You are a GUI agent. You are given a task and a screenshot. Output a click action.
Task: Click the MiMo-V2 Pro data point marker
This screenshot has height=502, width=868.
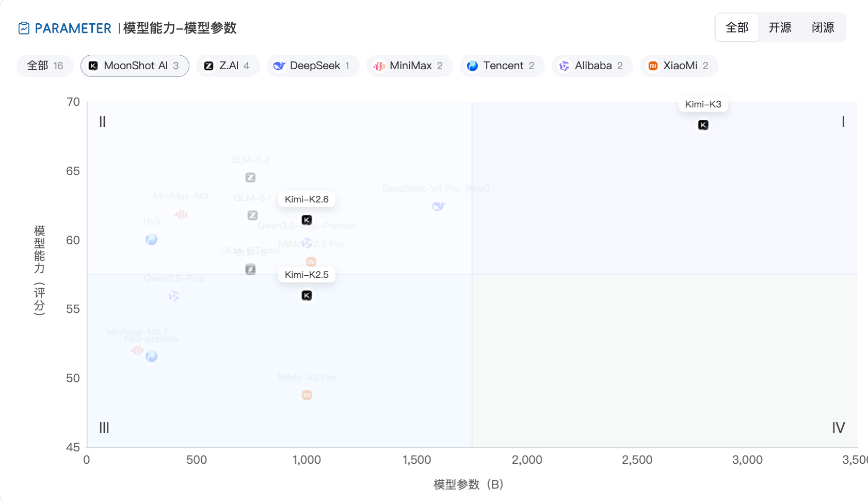tap(307, 395)
